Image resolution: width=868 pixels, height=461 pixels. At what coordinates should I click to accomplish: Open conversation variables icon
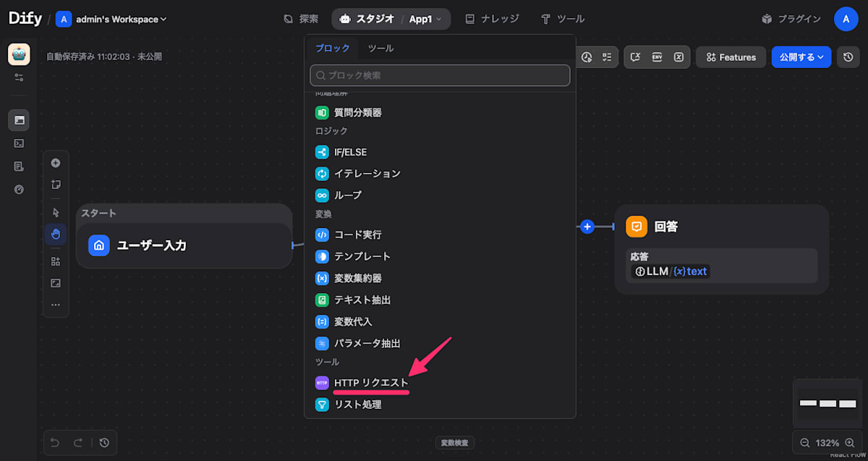[636, 57]
